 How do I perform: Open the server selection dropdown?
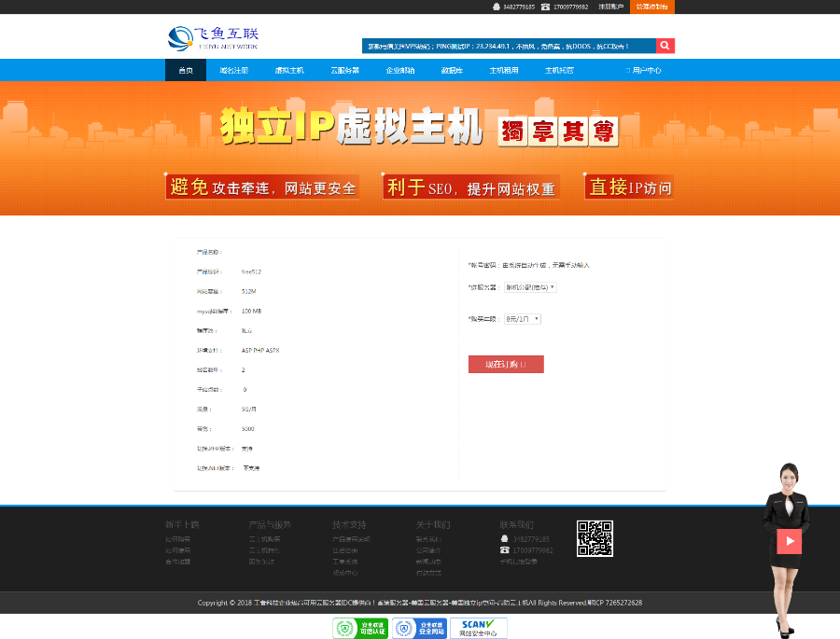pos(530,287)
